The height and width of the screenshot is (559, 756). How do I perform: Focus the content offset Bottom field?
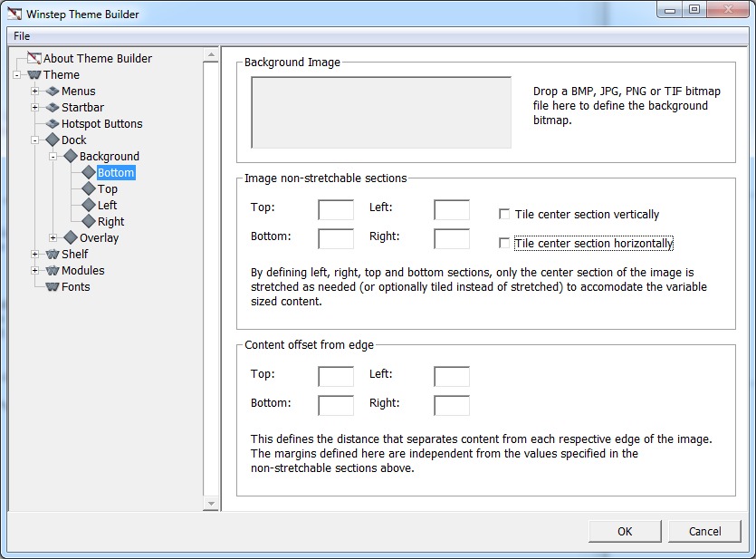(x=336, y=406)
